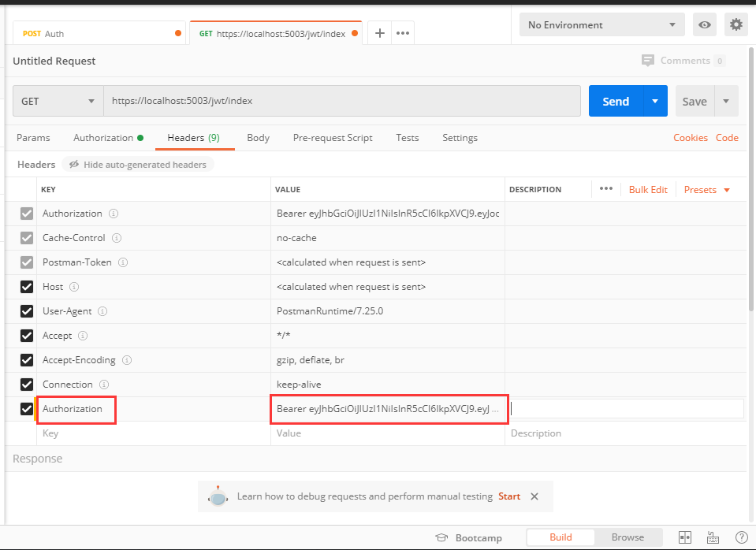Expand the No Environment dropdown
This screenshot has width=756, height=550.
point(601,25)
